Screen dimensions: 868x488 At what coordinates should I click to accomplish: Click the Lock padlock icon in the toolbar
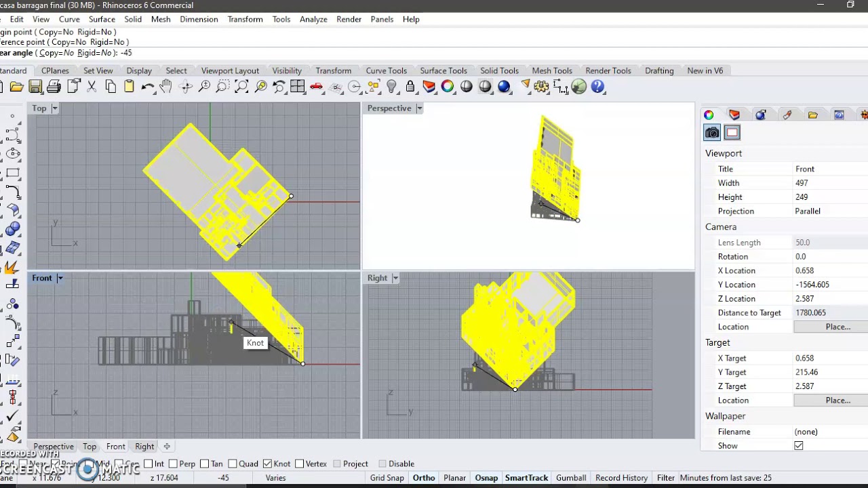coord(410,87)
